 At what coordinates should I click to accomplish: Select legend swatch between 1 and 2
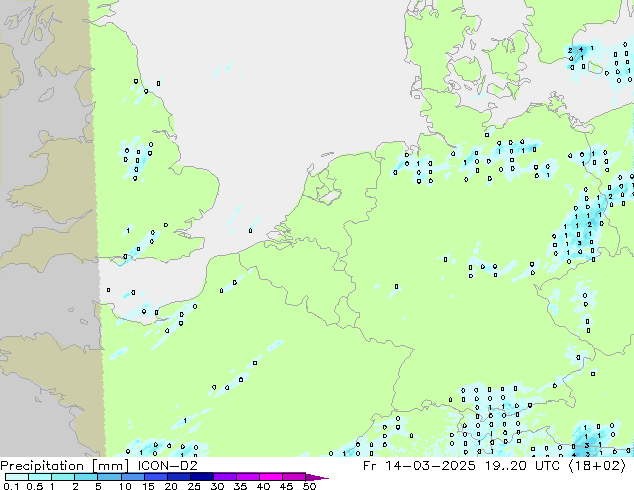point(63,477)
